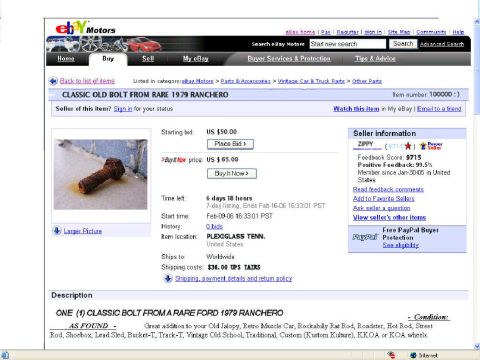This screenshot has height=360, width=480.
Task: Open Read feedback comments link
Action: [x=388, y=189]
